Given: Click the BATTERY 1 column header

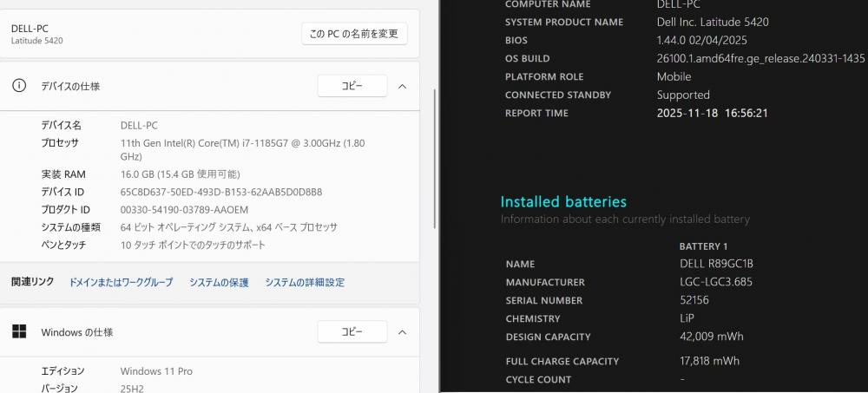Looking at the screenshot, I should tap(703, 246).
